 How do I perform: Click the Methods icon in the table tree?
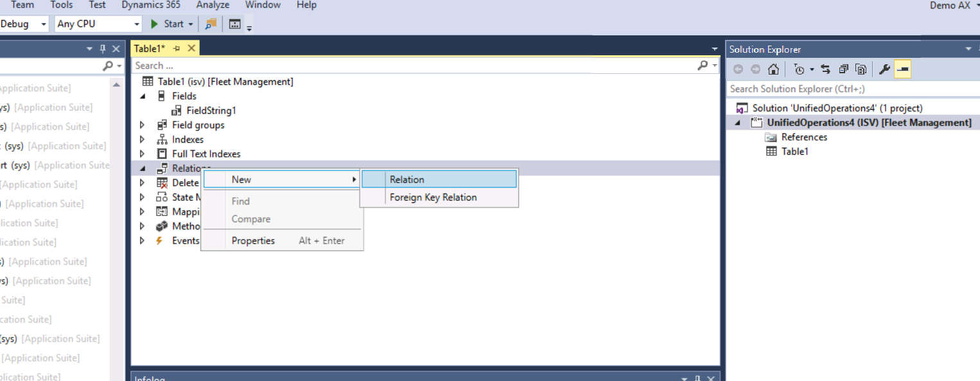pyautogui.click(x=162, y=226)
